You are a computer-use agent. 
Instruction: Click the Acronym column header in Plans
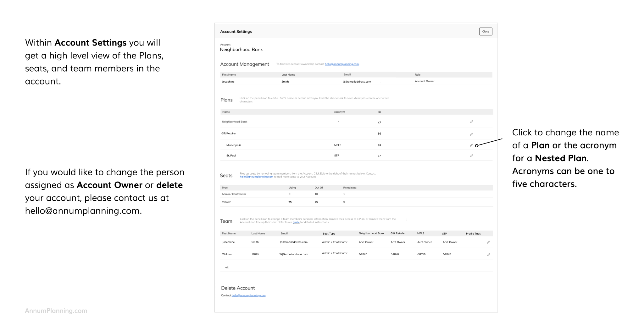(x=339, y=112)
